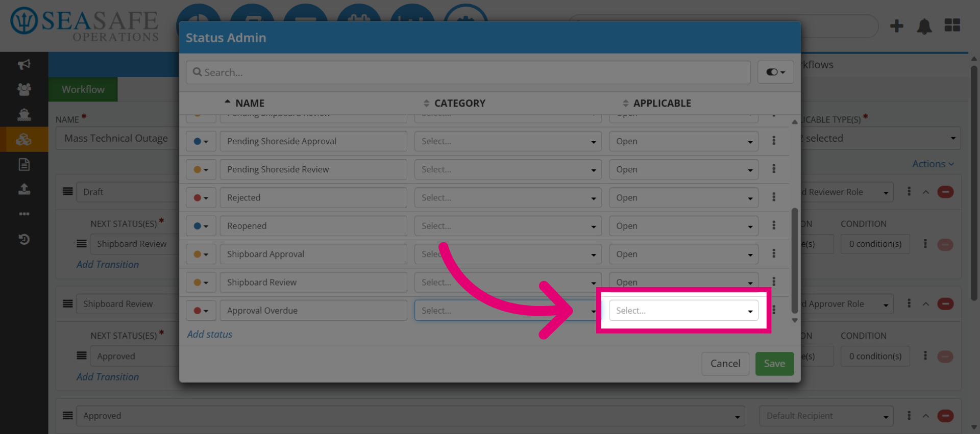This screenshot has height=434, width=980.
Task: Click the status list scrollbar
Action: pos(794,260)
